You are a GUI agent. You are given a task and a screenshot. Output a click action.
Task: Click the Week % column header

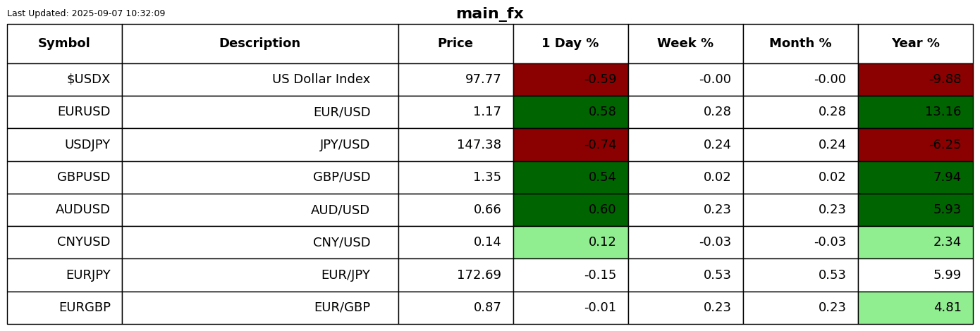click(x=685, y=44)
